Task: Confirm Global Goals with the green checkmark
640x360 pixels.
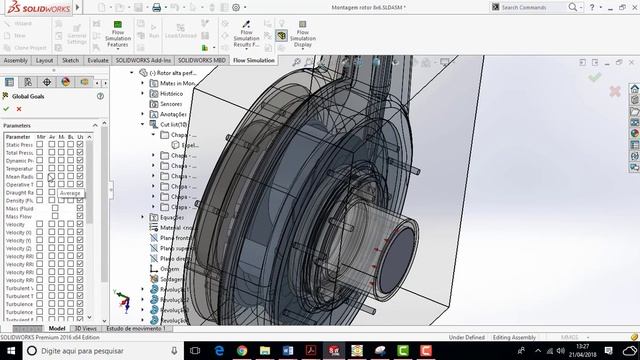Action: click(6, 109)
